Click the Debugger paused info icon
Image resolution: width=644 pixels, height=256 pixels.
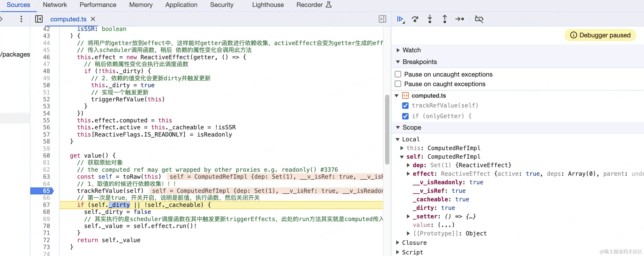573,35
